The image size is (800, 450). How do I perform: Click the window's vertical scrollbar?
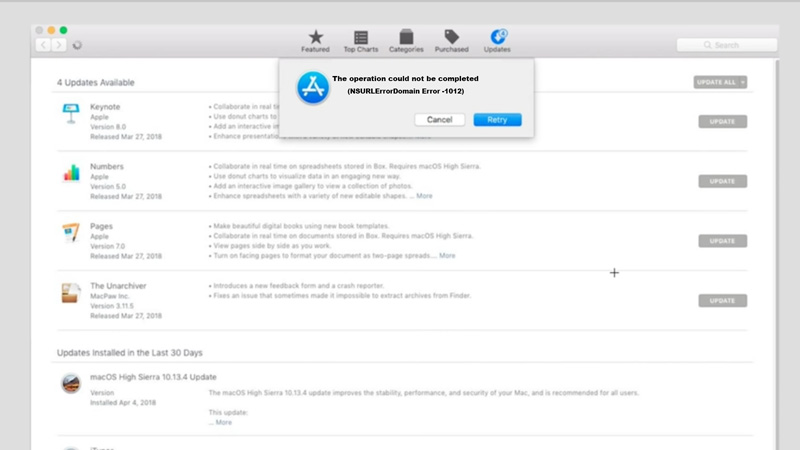click(x=777, y=255)
